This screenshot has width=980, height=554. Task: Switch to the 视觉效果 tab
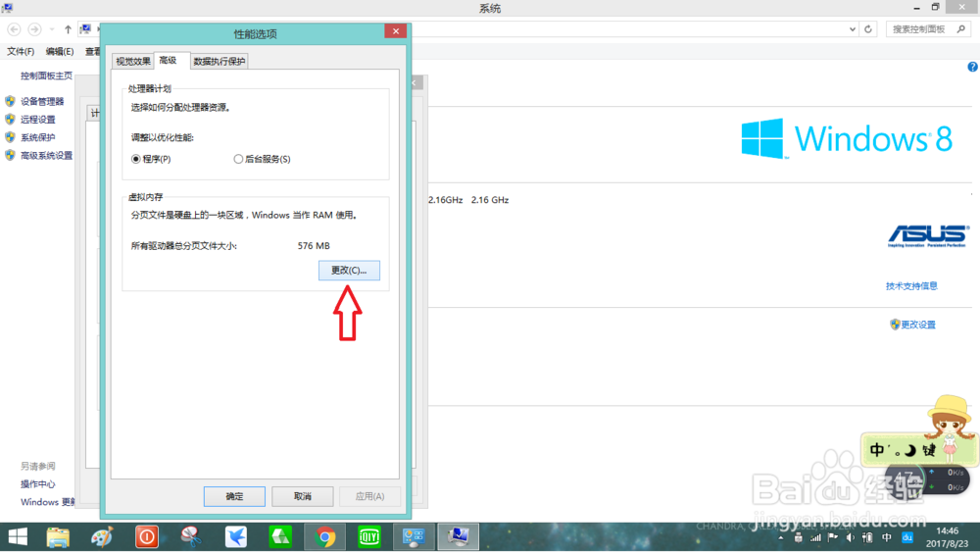click(132, 61)
